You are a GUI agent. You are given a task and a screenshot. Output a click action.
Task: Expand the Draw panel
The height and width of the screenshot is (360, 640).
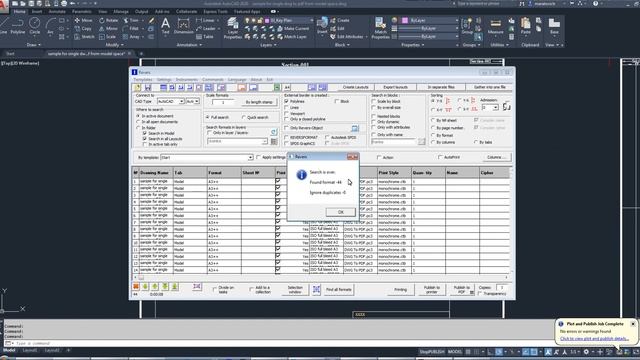click(x=33, y=45)
